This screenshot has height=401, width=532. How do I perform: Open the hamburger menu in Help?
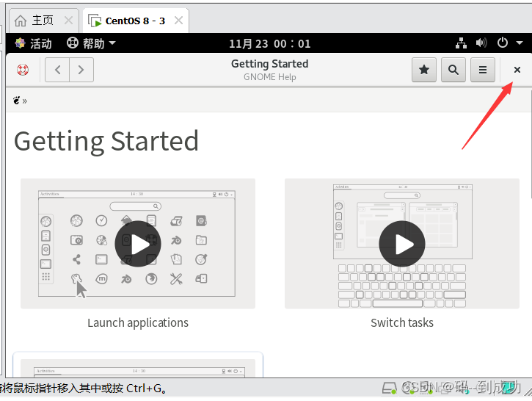click(482, 70)
